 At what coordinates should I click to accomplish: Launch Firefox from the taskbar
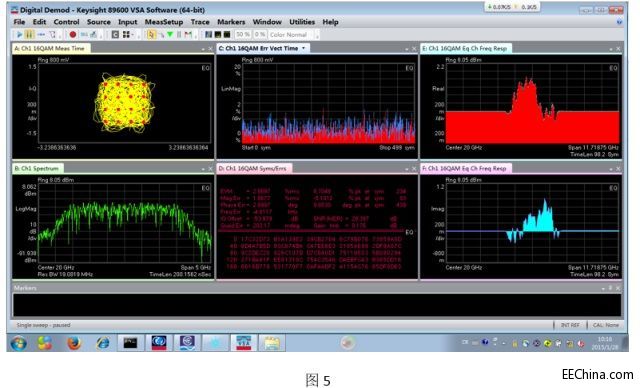tap(74, 343)
